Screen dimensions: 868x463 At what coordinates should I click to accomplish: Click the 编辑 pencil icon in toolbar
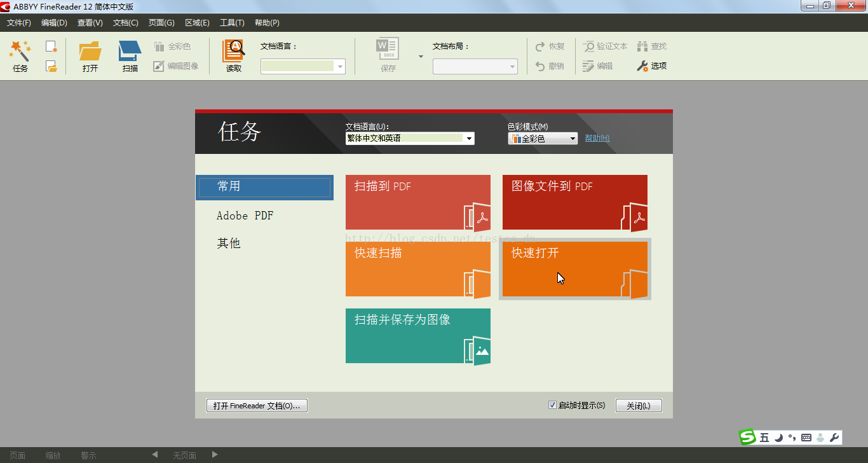(x=589, y=66)
